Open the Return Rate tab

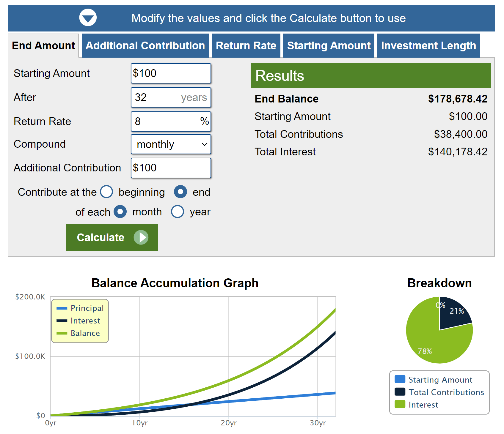[246, 46]
